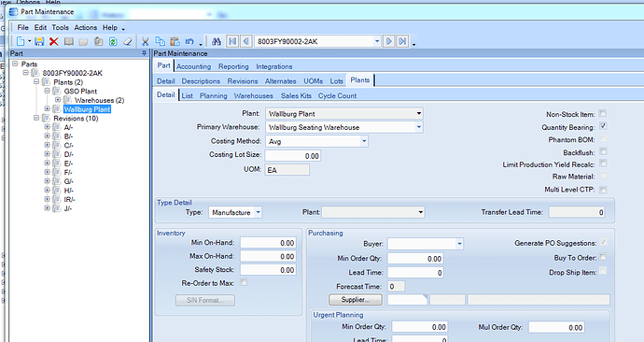Click the Supplier... button
This screenshot has width=644, height=342.
click(x=356, y=300)
